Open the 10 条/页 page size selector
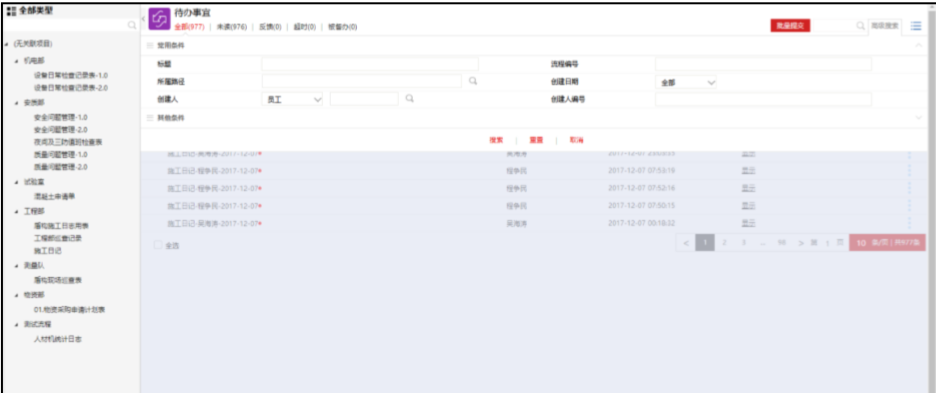 tap(887, 243)
